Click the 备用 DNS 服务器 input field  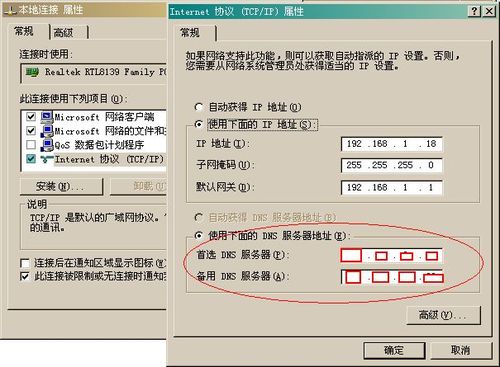point(392,277)
